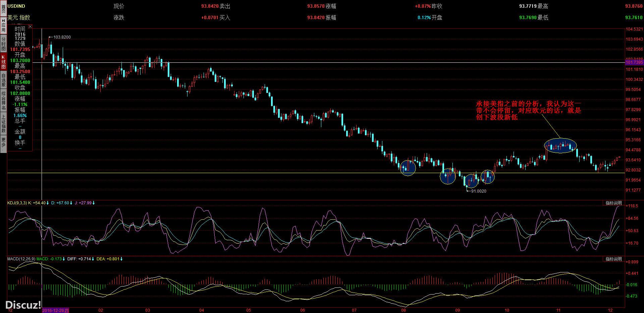Open the 上证指数 index tab

click(3, 124)
